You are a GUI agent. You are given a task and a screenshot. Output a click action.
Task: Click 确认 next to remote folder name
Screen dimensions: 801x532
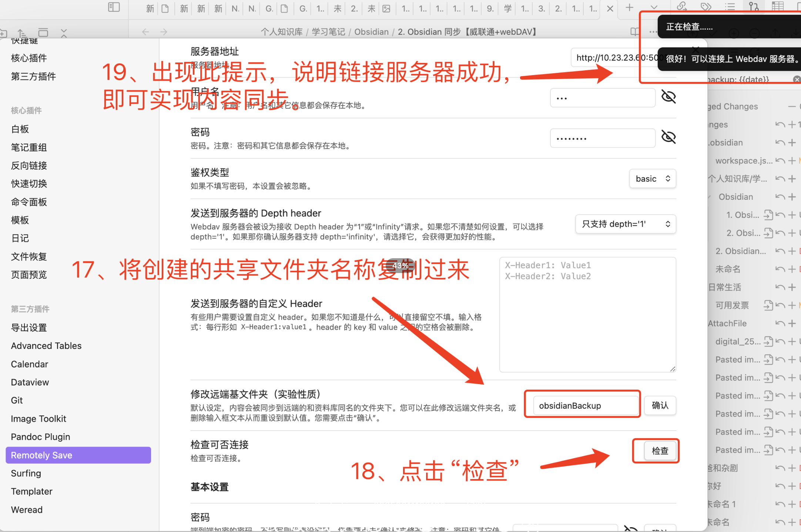660,405
